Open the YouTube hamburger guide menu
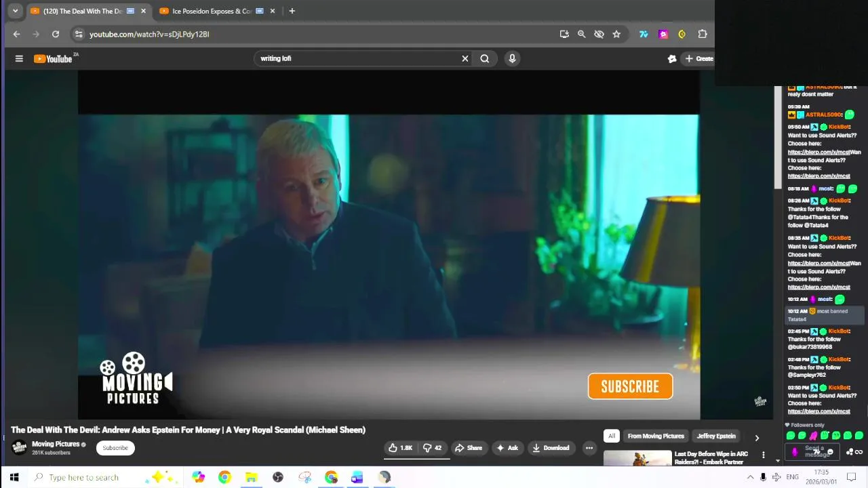 [19, 59]
